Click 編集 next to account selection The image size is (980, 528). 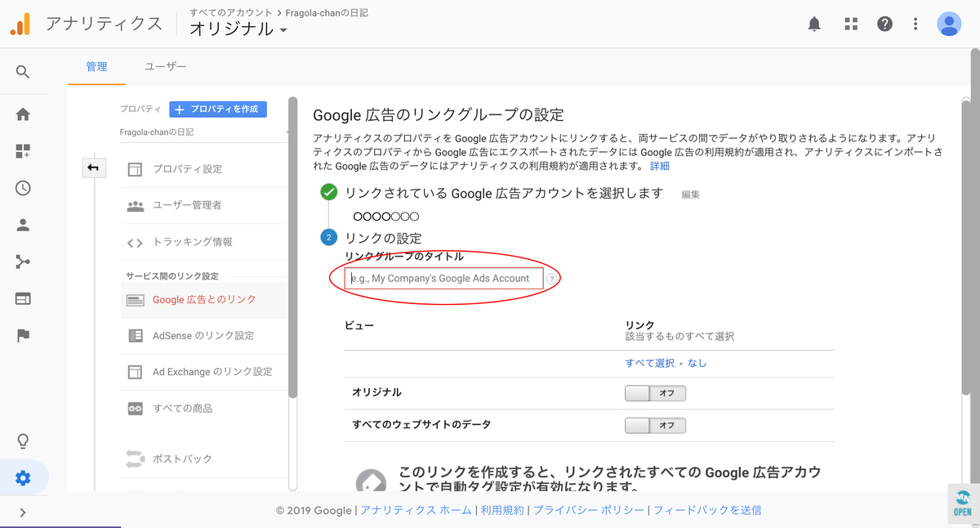click(691, 195)
